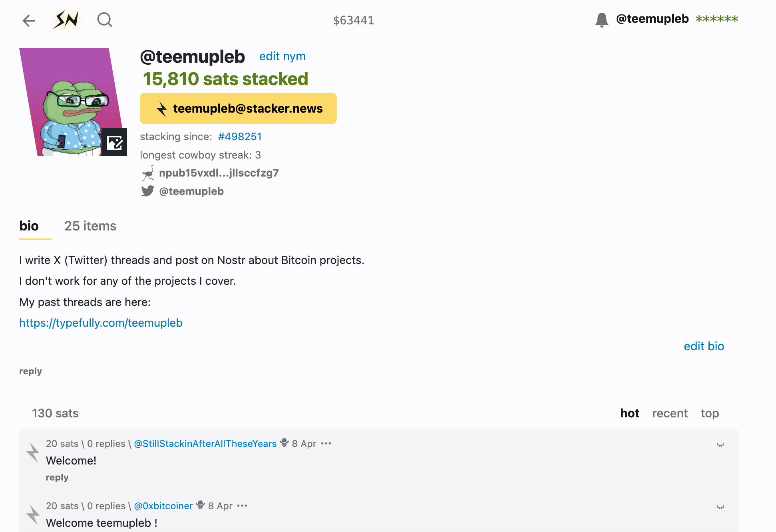
Task: Zap the 0xbitcoiner comment lightning bolt
Action: (x=33, y=515)
